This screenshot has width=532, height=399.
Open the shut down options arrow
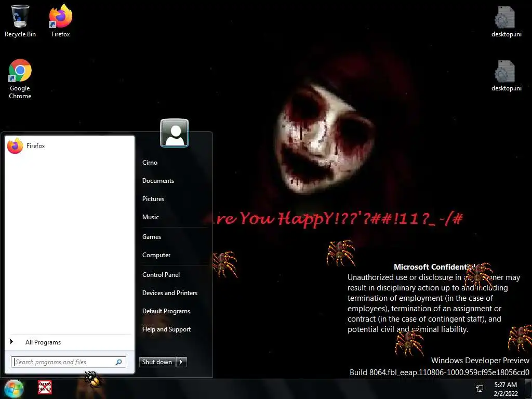(181, 362)
